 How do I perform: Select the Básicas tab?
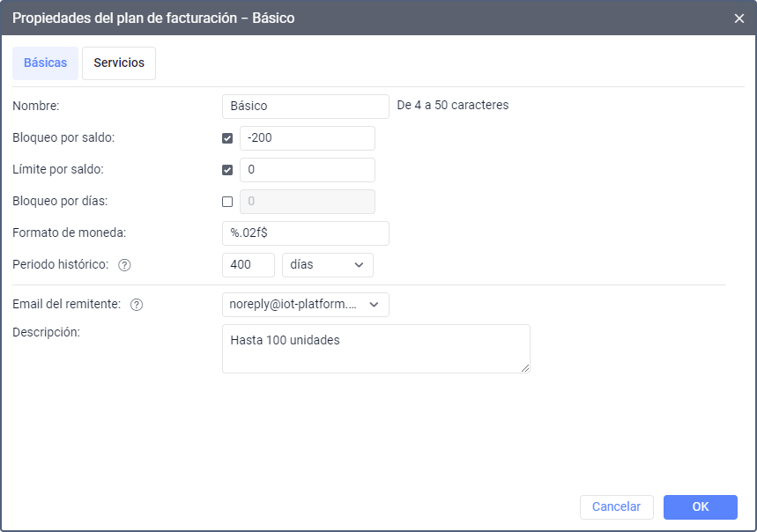pyautogui.click(x=45, y=63)
